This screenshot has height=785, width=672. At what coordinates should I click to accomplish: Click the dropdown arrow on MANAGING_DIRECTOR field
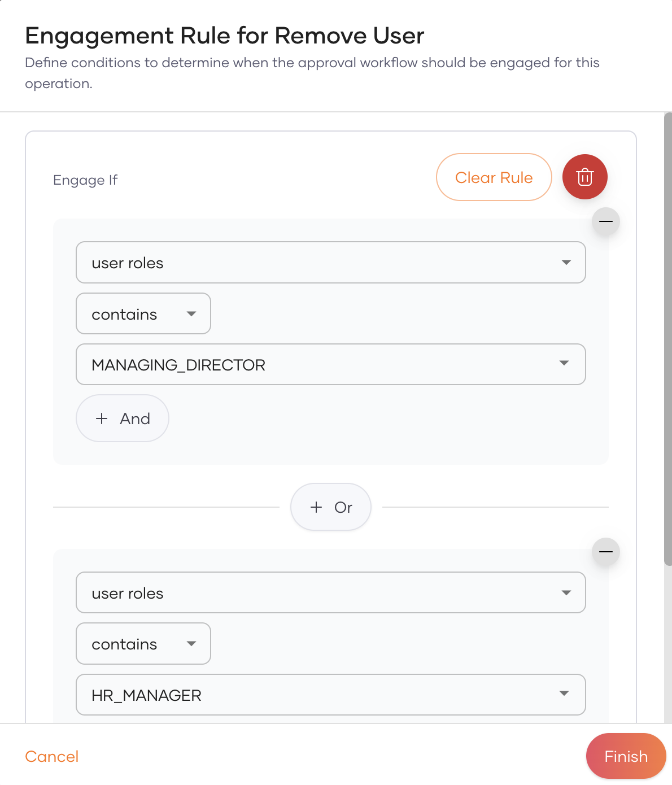pos(564,363)
